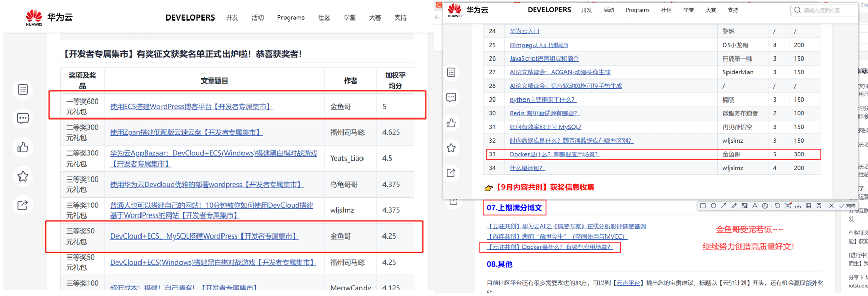Open link DevCloud+ECS(Windows)搭建黑白棋对战游戏 by 福州司马懿
Screen dimensions: 868x296
point(213,262)
